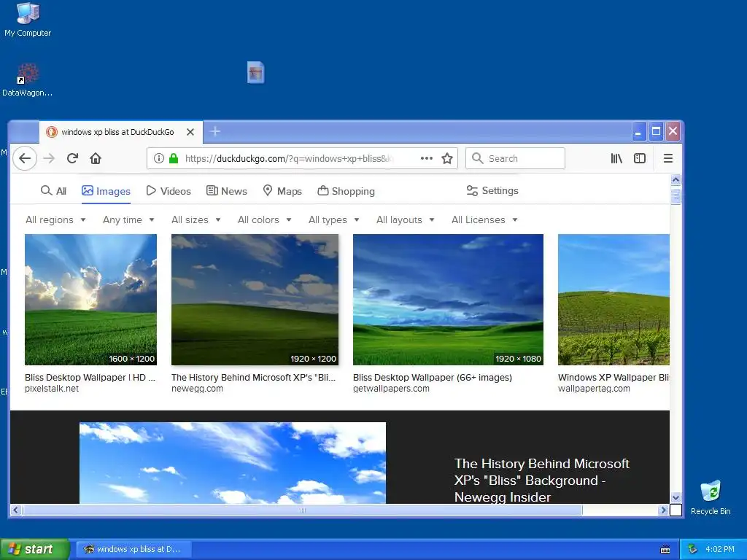Expand the All Licenses filter
The width and height of the screenshot is (747, 560).
484,219
